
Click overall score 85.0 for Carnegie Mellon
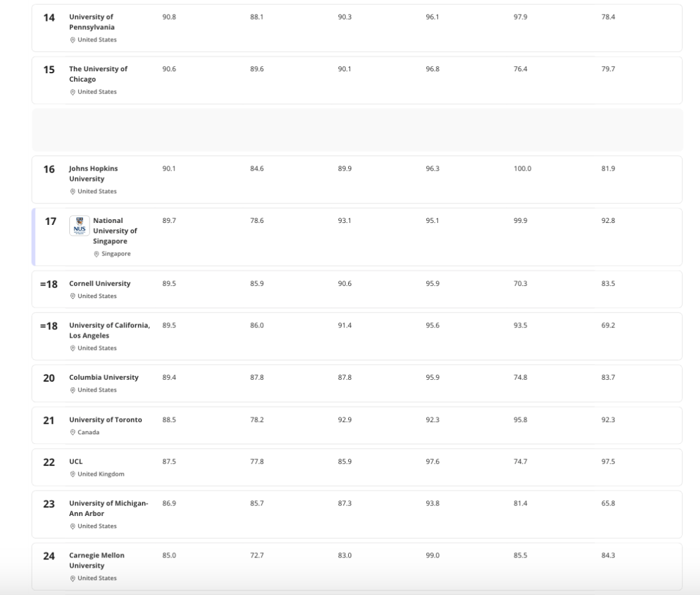coord(169,555)
